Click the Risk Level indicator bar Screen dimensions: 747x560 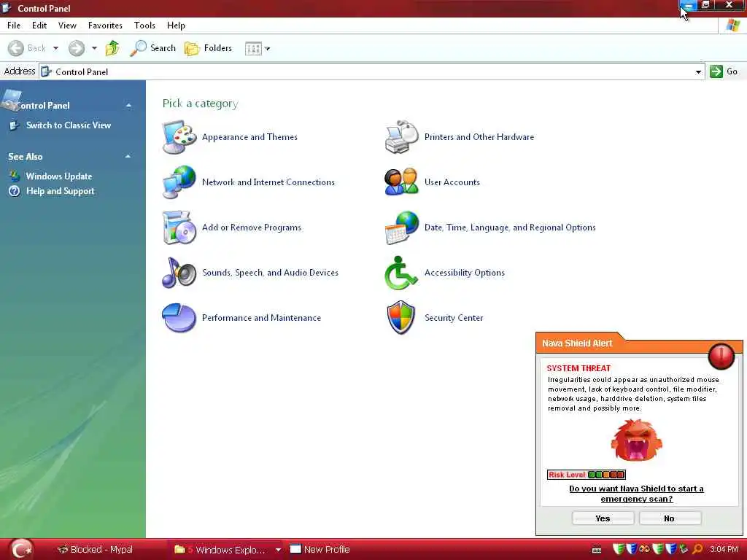(x=586, y=475)
